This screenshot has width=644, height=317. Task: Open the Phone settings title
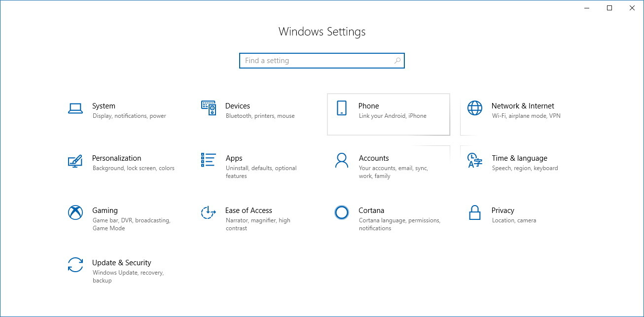[369, 106]
